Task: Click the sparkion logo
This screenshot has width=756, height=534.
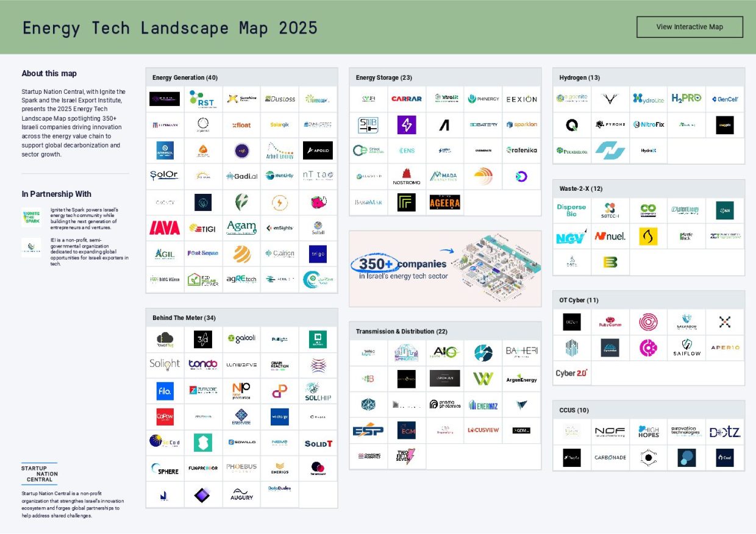Action: pos(522,124)
